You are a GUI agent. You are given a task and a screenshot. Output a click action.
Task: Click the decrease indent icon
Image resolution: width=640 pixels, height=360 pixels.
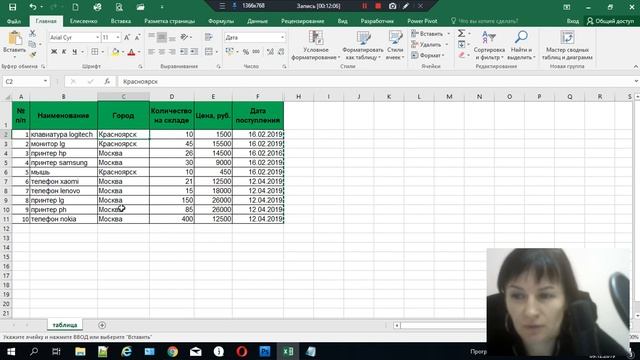(184, 52)
